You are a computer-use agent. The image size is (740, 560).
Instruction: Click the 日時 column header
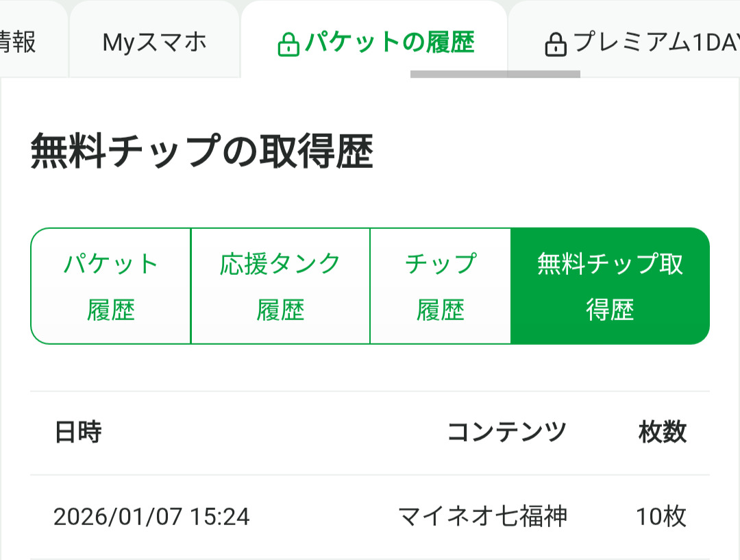pos(78,433)
